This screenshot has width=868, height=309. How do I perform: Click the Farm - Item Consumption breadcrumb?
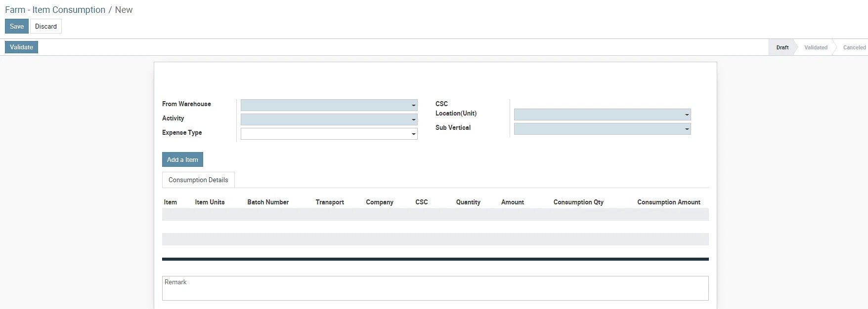pyautogui.click(x=55, y=10)
